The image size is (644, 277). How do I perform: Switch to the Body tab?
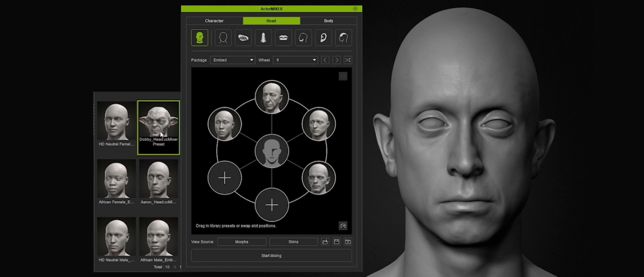click(329, 21)
